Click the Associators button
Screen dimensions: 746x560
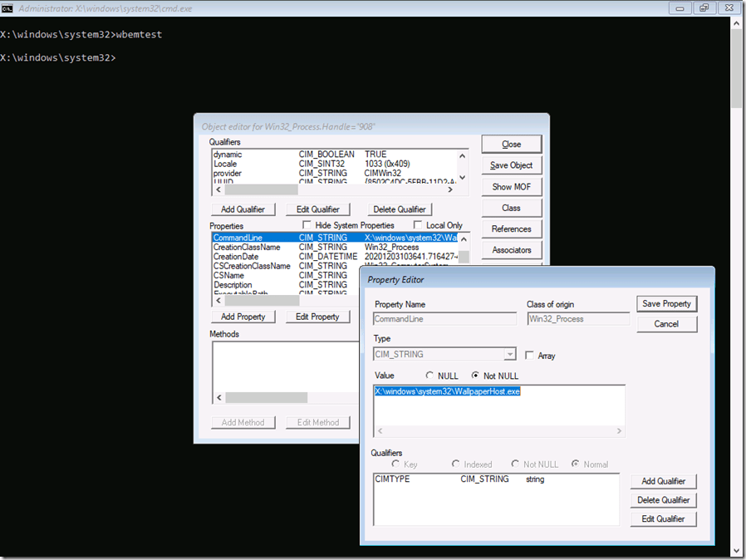(x=512, y=249)
